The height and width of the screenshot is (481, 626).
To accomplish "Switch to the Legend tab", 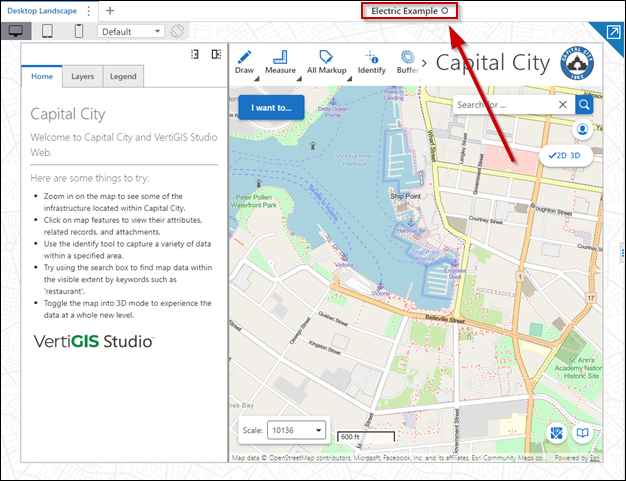I will coord(123,76).
